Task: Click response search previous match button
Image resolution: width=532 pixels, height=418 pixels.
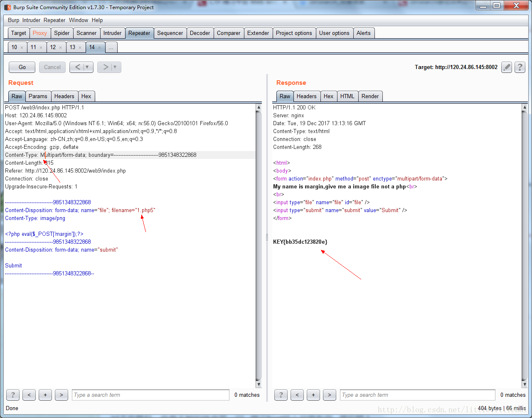Action: (297, 395)
